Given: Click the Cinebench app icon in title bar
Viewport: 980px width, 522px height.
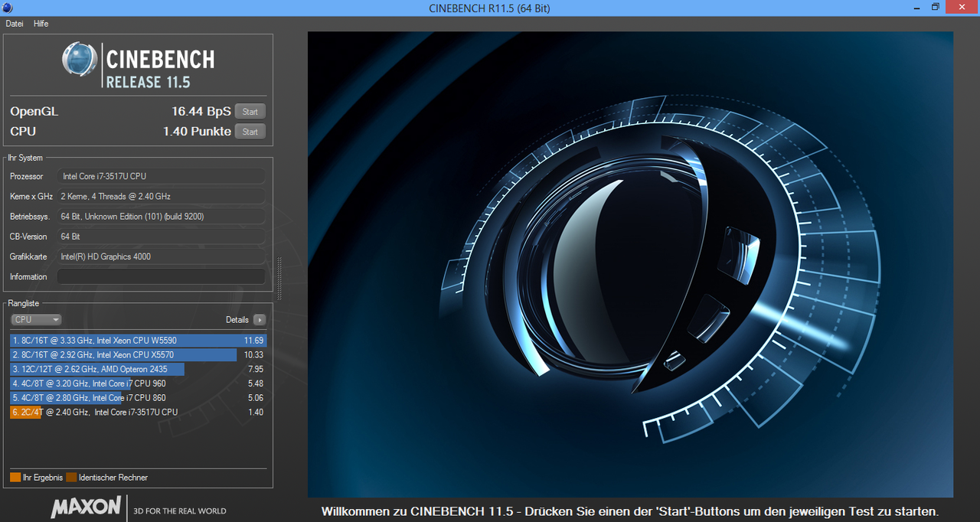Looking at the screenshot, I should pos(7,8).
